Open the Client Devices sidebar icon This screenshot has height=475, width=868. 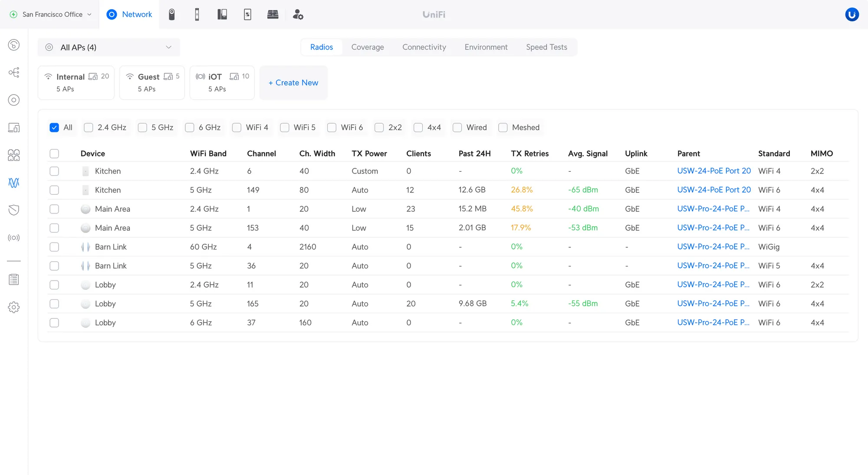point(14,128)
